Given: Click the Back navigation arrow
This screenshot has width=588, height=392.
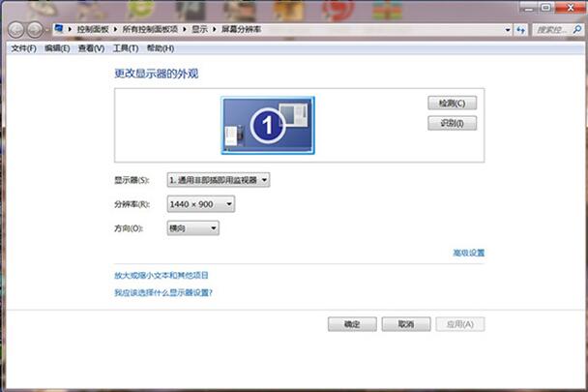Looking at the screenshot, I should pyautogui.click(x=16, y=30).
